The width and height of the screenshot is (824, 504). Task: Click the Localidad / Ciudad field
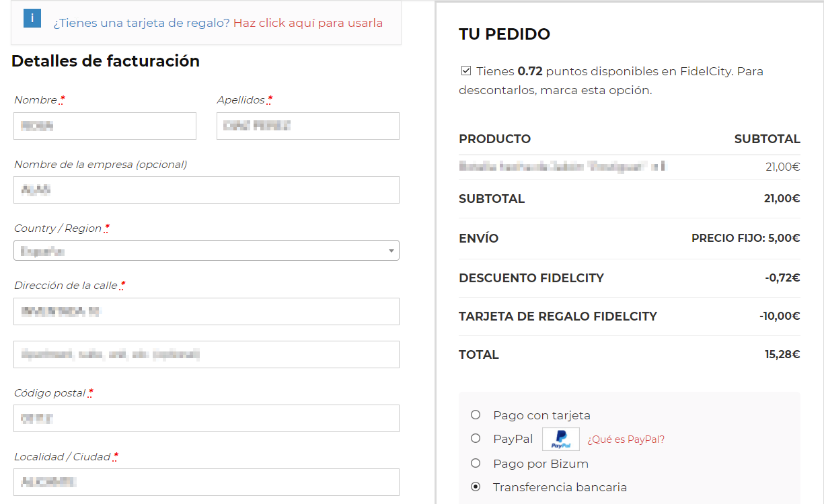(206, 482)
